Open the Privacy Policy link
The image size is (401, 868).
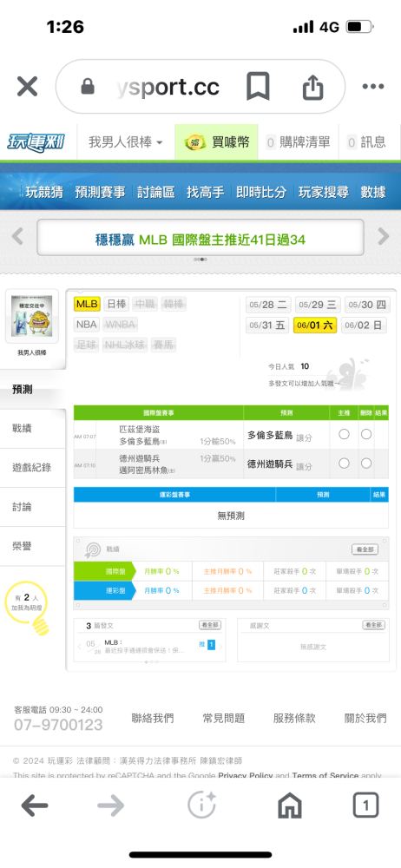point(246,775)
